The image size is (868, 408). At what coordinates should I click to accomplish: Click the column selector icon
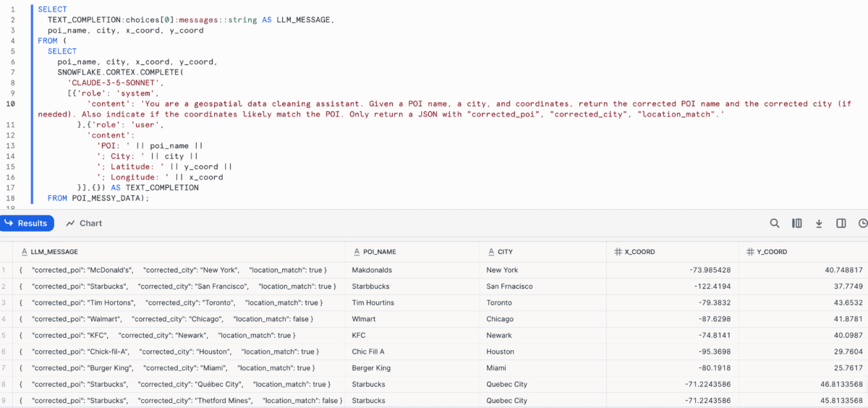(797, 224)
